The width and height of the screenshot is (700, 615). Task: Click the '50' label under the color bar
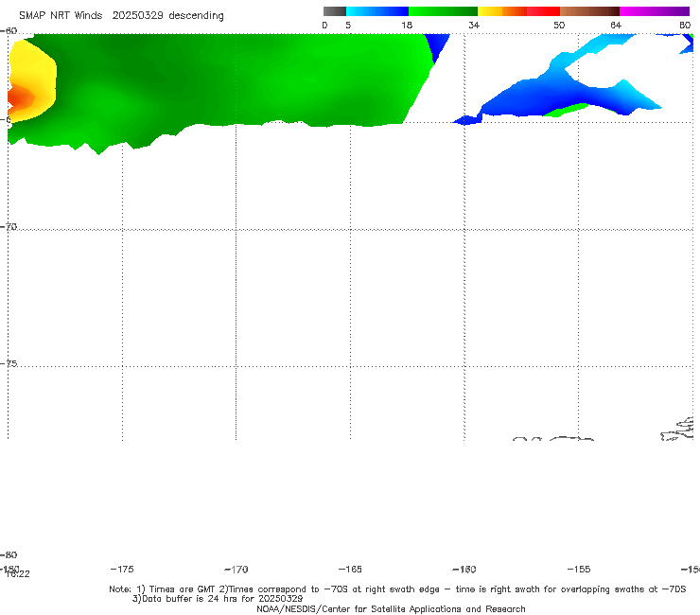click(x=559, y=25)
